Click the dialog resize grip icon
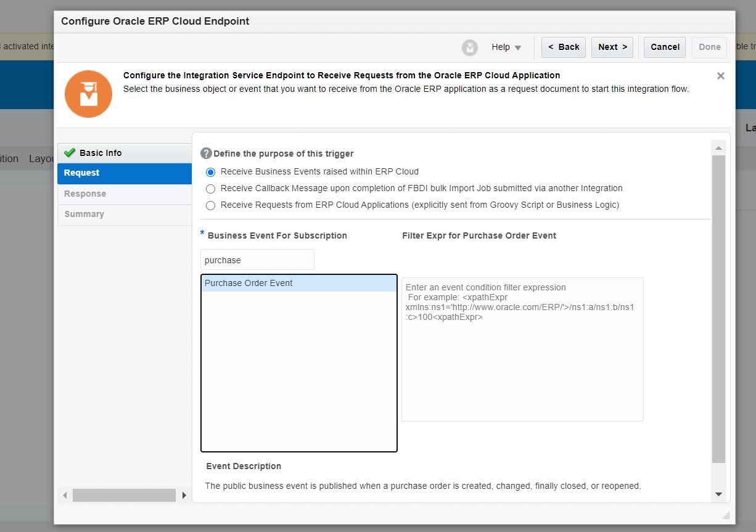Viewport: 756px width, 532px height. (x=726, y=515)
